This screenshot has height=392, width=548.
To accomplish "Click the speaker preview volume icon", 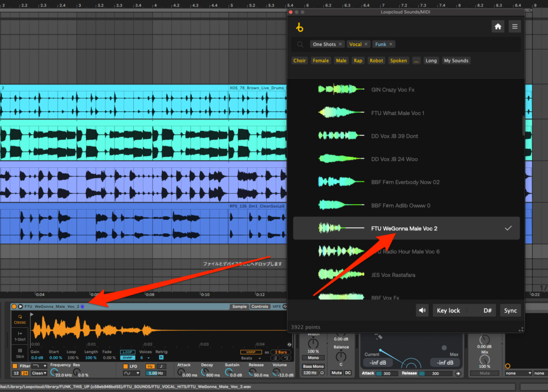I will tap(422, 310).
